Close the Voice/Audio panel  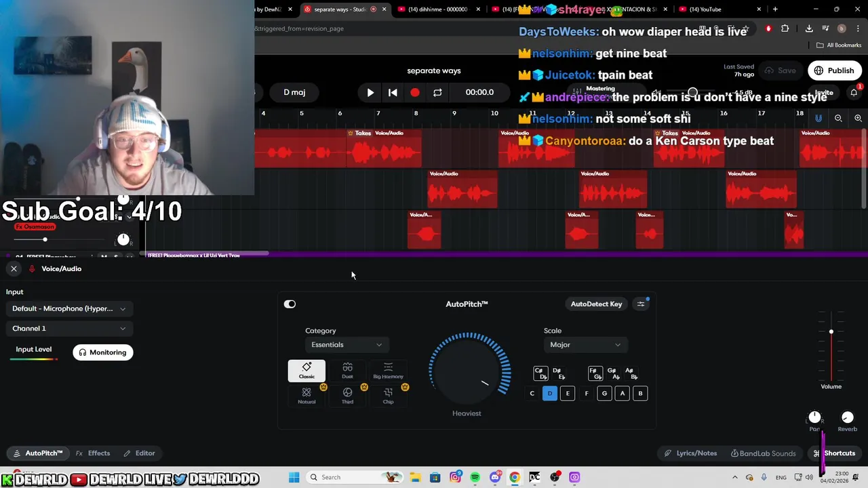pyautogui.click(x=14, y=269)
